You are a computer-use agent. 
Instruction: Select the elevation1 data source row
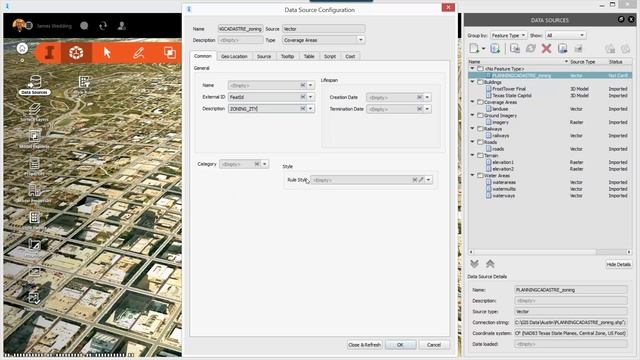[550, 162]
